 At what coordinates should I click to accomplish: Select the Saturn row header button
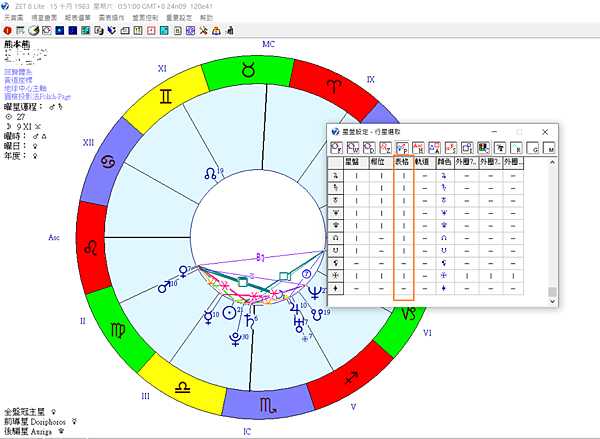pyautogui.click(x=336, y=188)
